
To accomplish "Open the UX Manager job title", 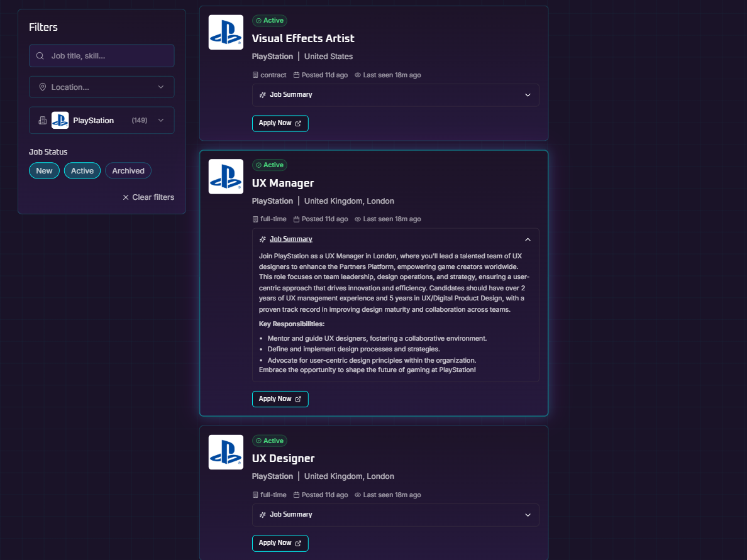I will [x=283, y=184].
